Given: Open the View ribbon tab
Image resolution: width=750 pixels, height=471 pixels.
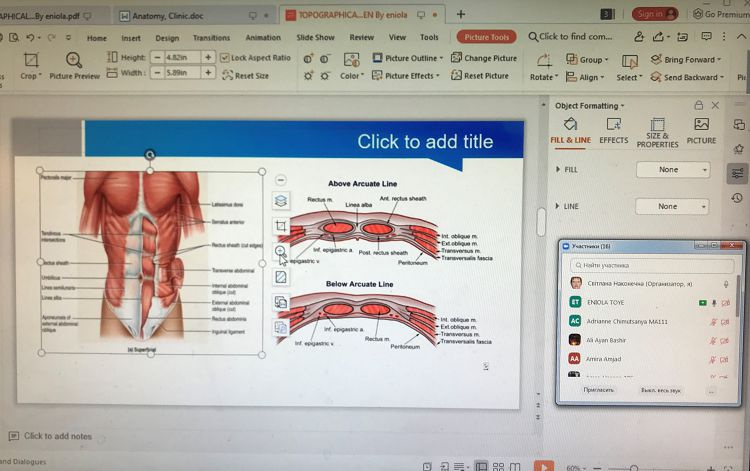Looking at the screenshot, I should pyautogui.click(x=397, y=37).
